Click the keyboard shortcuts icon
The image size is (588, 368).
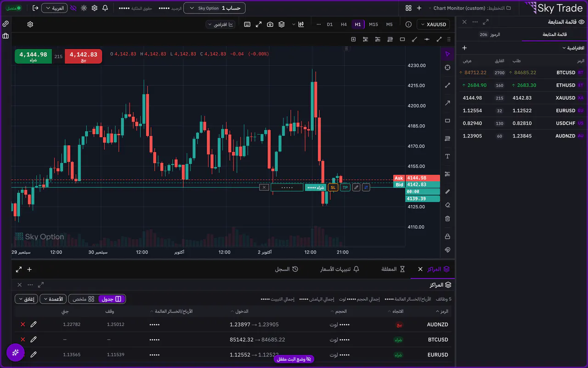point(247,24)
